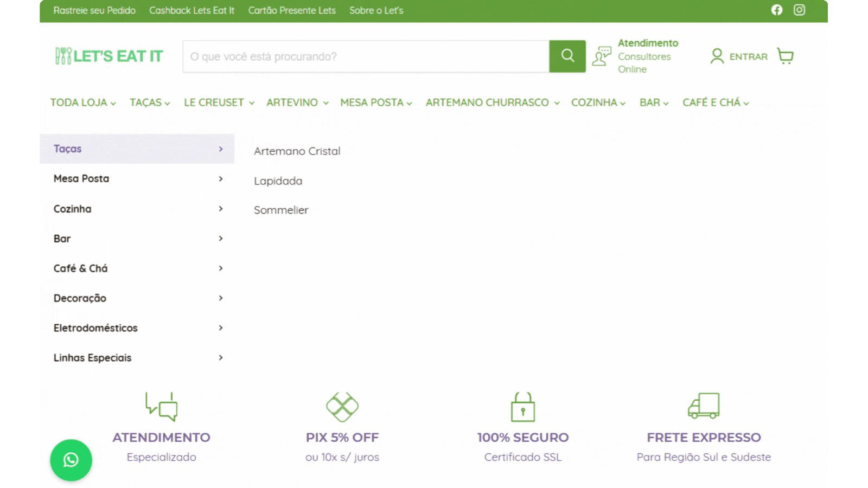868x488 pixels.
Task: Click the user account icon beside Entrar
Action: pos(717,56)
